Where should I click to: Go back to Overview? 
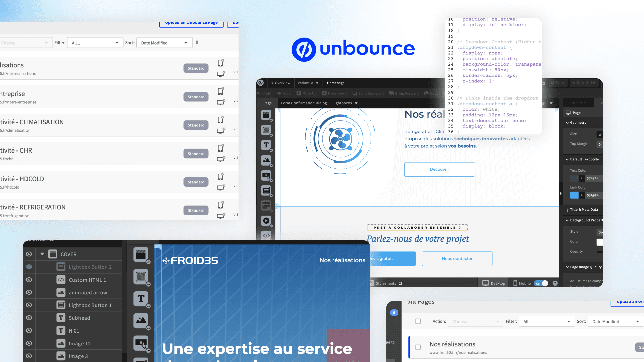tap(281, 83)
